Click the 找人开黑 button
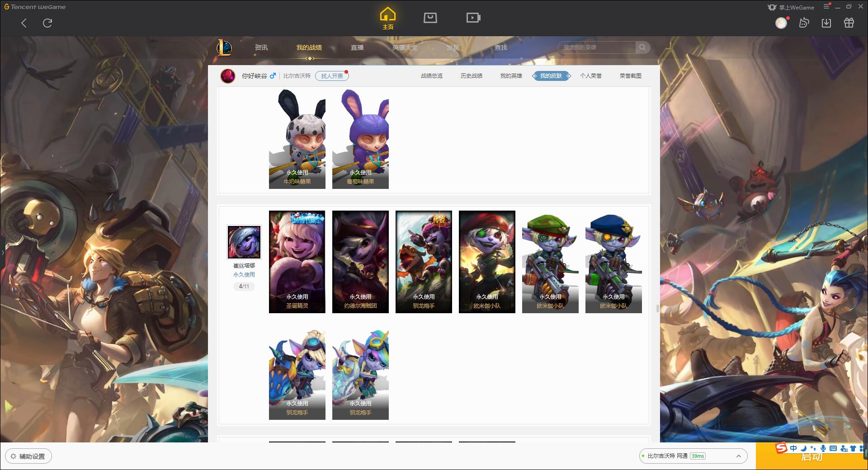This screenshot has height=470, width=868. 332,76
